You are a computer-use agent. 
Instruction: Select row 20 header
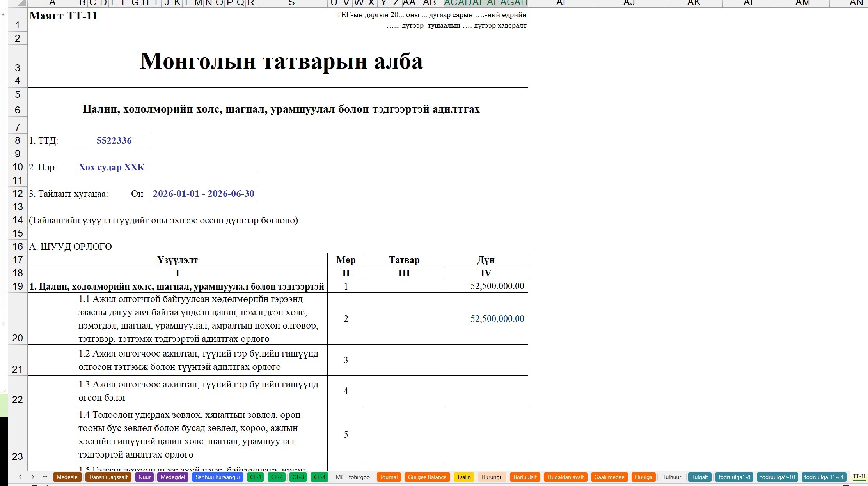point(18,318)
